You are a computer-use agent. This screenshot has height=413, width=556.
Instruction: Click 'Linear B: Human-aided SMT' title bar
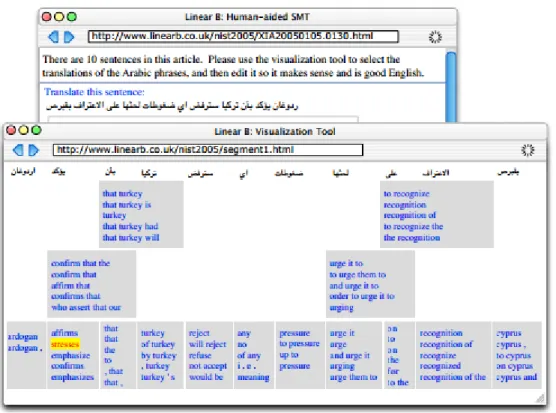pos(247,17)
